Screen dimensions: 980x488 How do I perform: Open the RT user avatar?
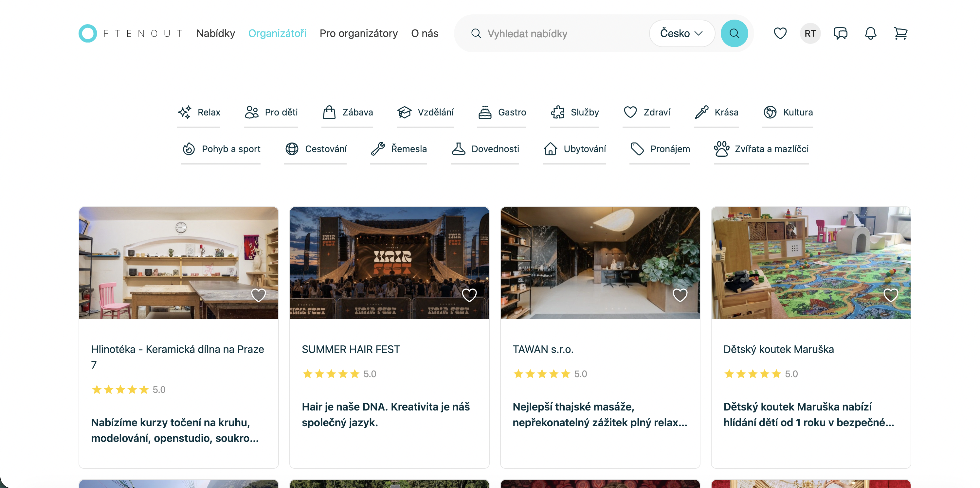(810, 33)
